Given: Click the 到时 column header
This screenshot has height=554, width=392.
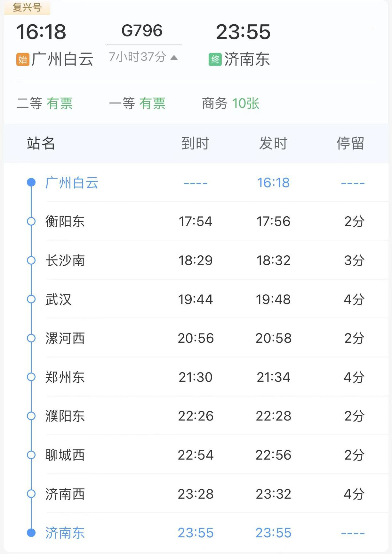Looking at the screenshot, I should pos(195,143).
